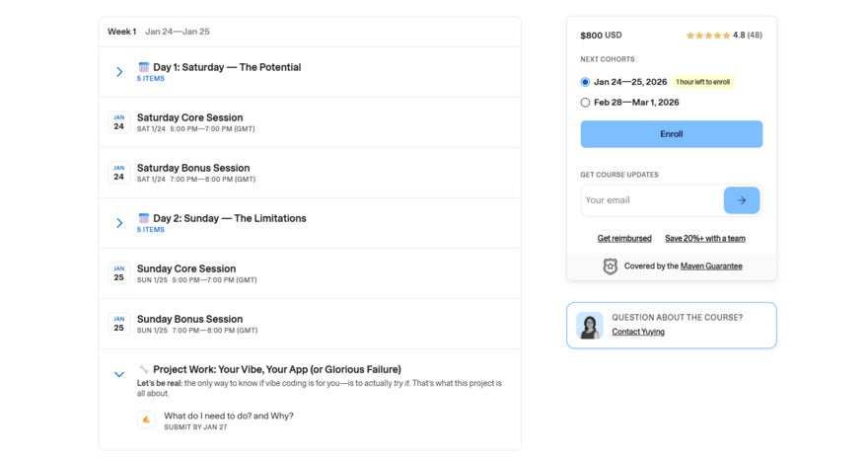Click the Contact Yuying link
This screenshot has height=459, width=868.
pos(637,332)
